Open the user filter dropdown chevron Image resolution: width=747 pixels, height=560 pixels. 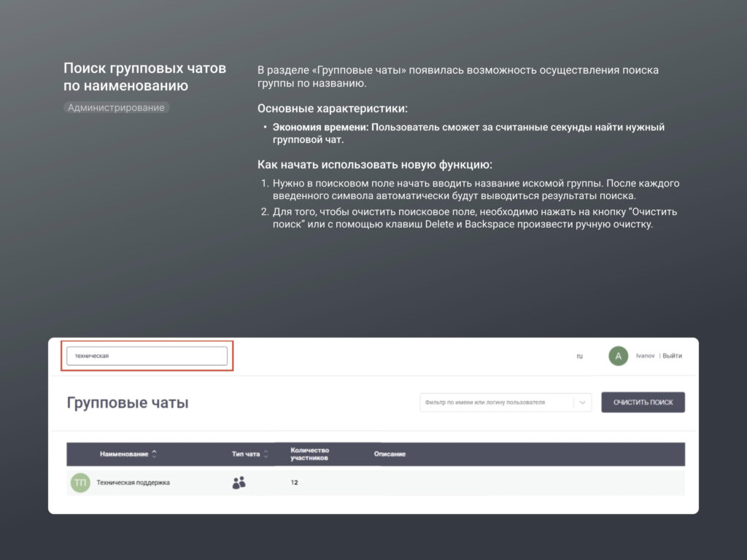(583, 402)
